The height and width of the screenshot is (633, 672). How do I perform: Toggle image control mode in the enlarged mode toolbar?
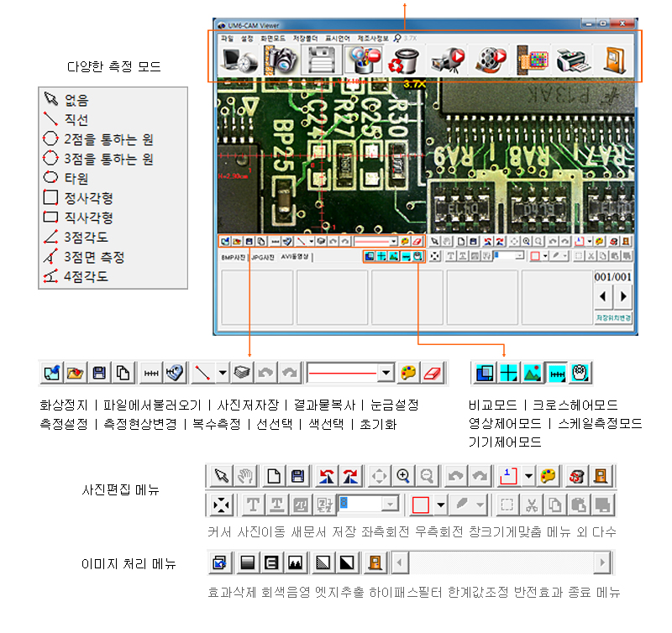click(532, 373)
